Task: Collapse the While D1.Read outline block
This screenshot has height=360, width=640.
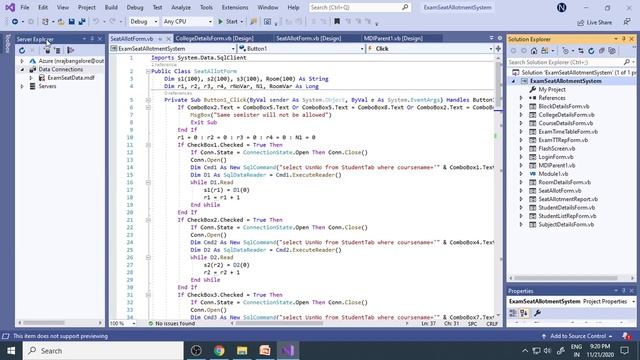Action: coord(148,182)
